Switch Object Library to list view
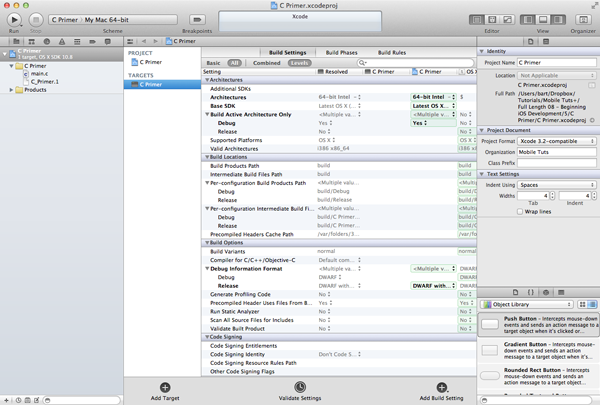 click(592, 304)
